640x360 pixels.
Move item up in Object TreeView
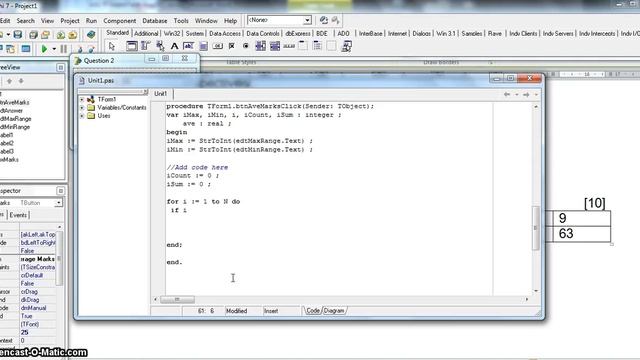tap(9, 81)
